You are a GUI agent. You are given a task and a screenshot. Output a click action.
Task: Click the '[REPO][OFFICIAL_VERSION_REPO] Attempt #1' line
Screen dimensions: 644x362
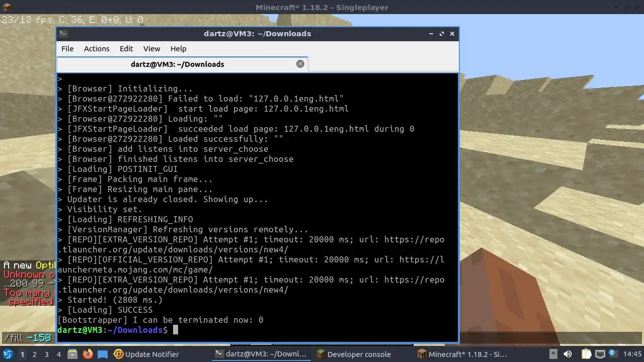[251, 264]
